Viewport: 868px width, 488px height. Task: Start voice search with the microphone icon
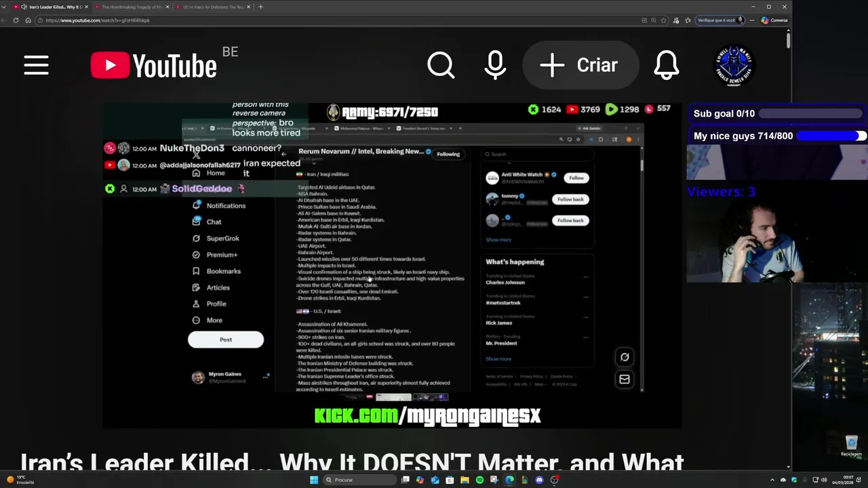point(495,66)
